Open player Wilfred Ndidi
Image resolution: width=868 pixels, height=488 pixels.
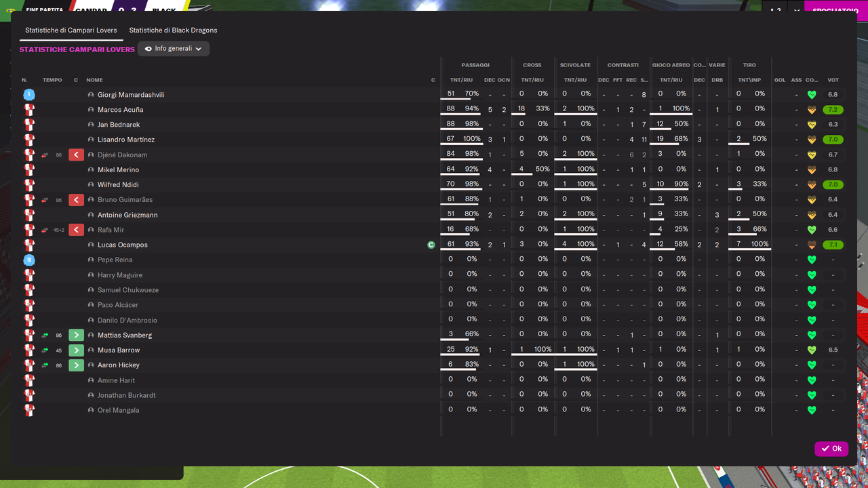pyautogui.click(x=118, y=185)
